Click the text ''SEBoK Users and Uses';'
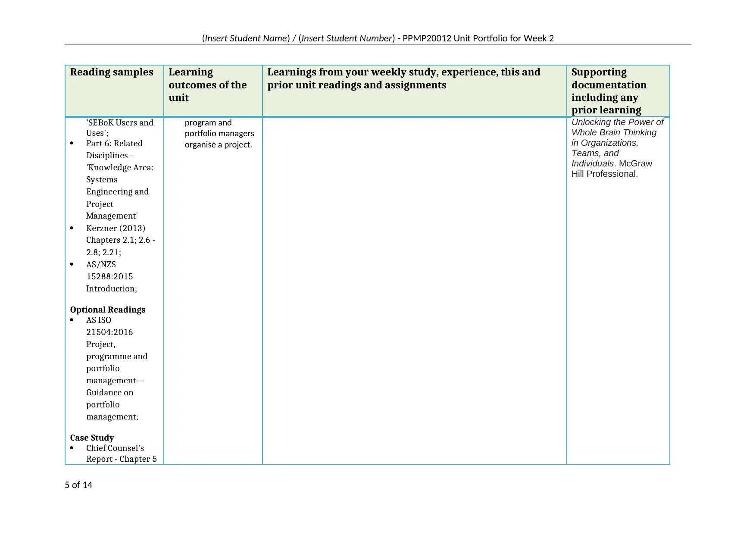The height and width of the screenshot is (535, 756). click(120, 128)
